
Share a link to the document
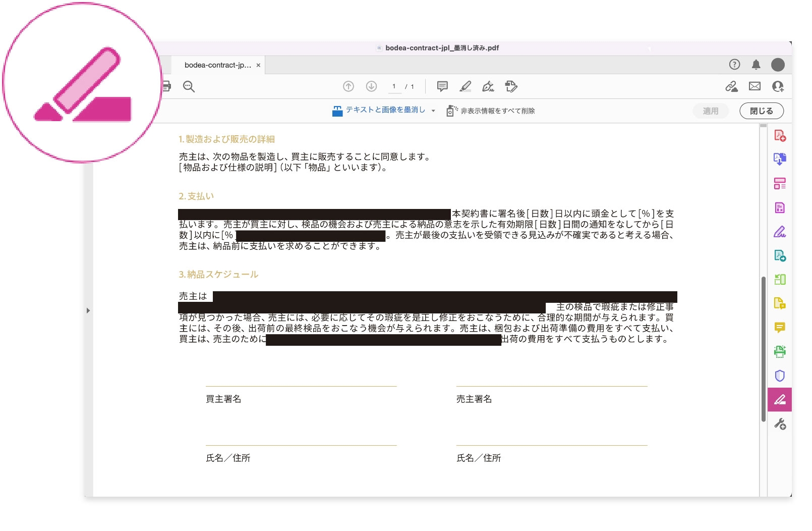[731, 86]
